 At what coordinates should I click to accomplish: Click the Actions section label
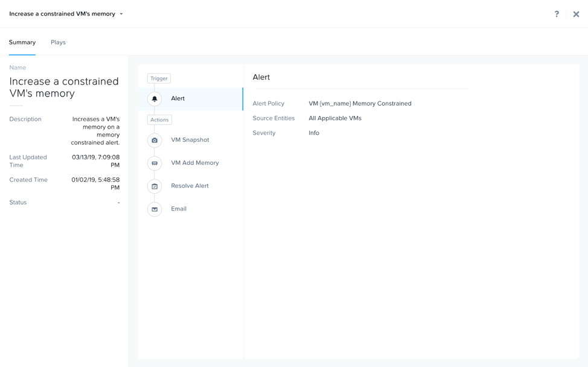(x=159, y=120)
